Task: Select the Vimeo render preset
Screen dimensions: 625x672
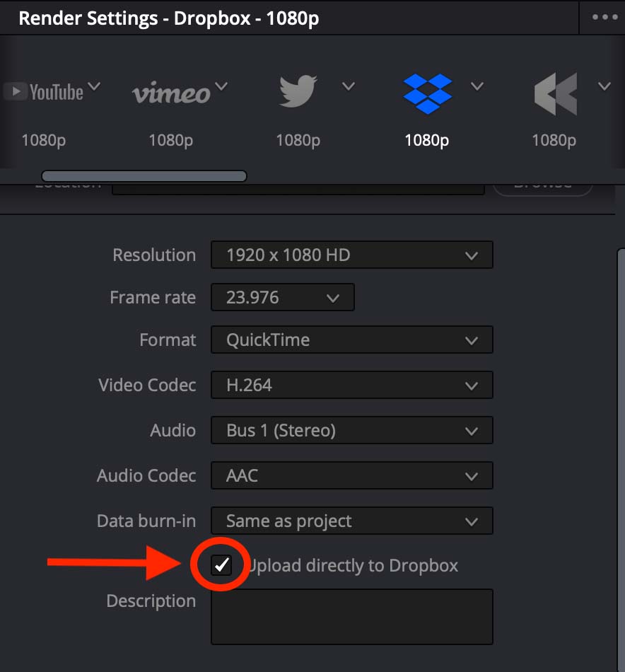Action: tap(171, 93)
